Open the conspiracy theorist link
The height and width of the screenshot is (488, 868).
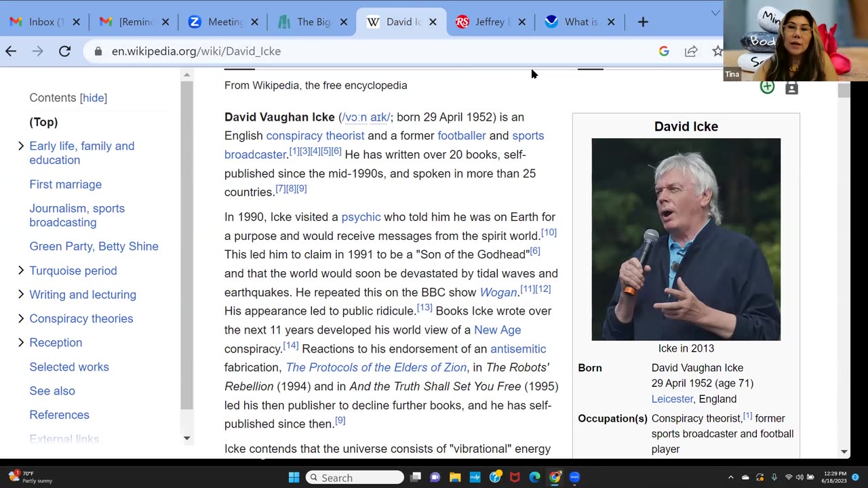(x=315, y=136)
